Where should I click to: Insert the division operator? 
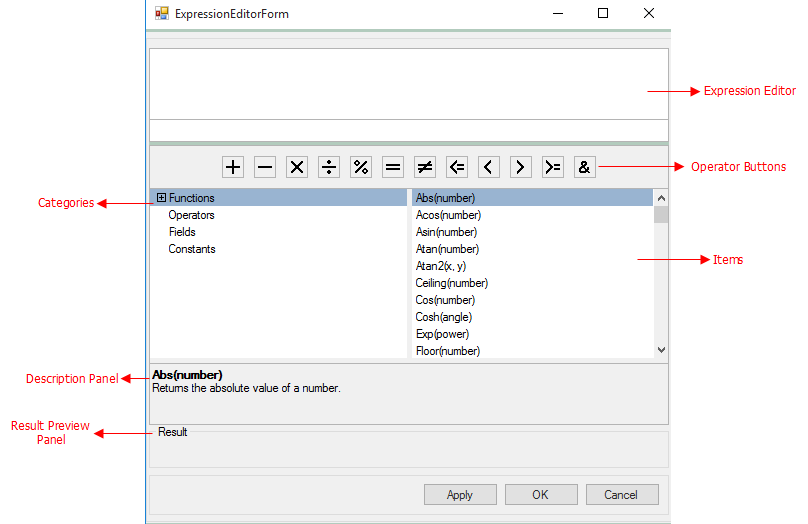(x=328, y=167)
